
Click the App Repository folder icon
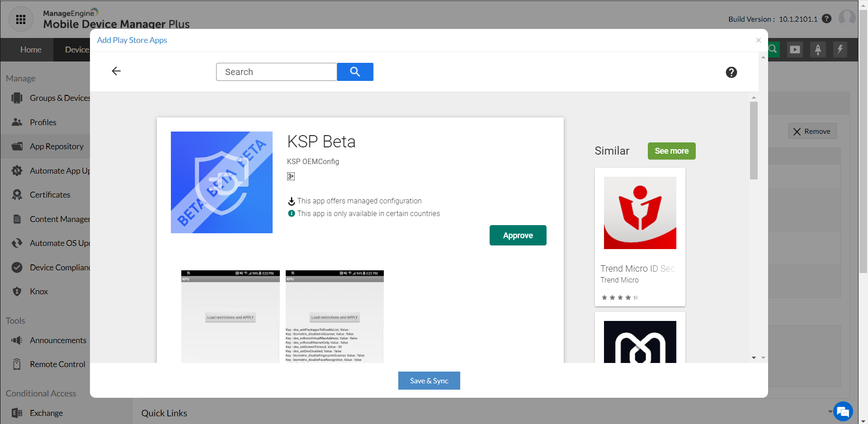tap(17, 146)
